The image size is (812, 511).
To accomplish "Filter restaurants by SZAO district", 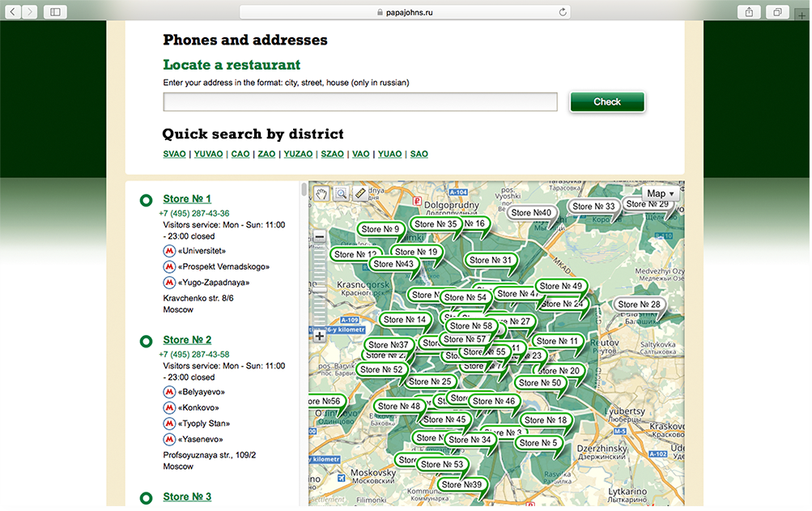I will click(333, 154).
